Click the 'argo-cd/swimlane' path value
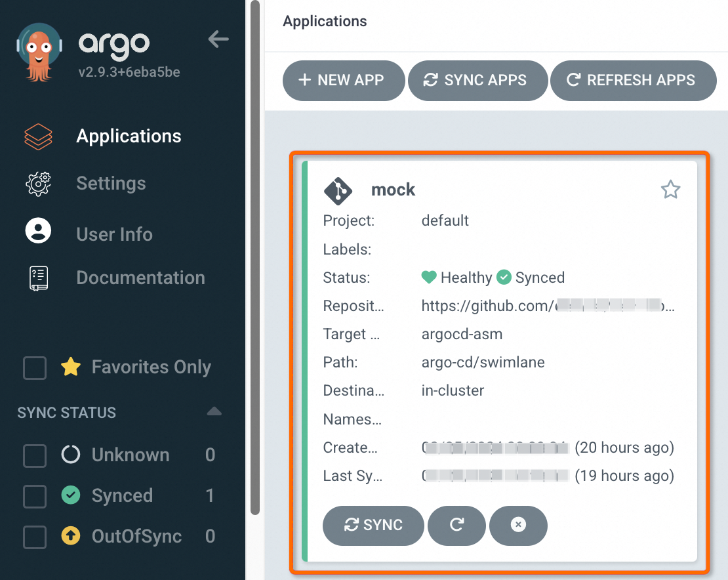Viewport: 728px width, 580px height. click(x=483, y=362)
